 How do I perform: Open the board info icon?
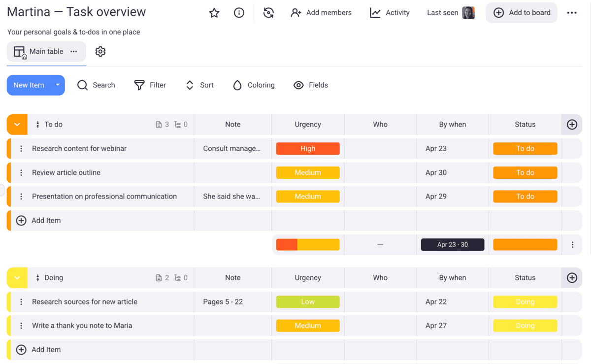[239, 13]
